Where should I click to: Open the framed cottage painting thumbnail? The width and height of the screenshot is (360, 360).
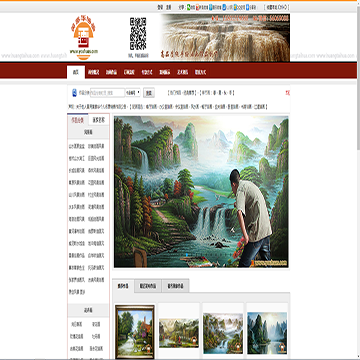coord(135,332)
